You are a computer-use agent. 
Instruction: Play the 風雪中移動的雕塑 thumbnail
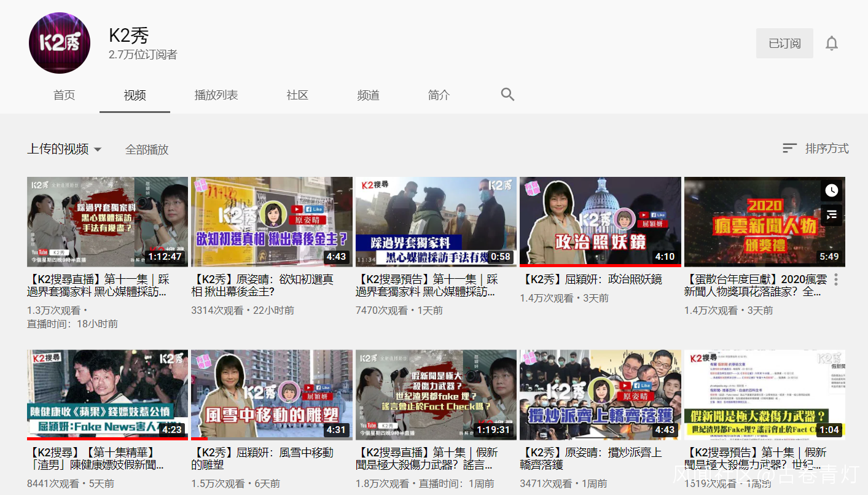tap(272, 395)
